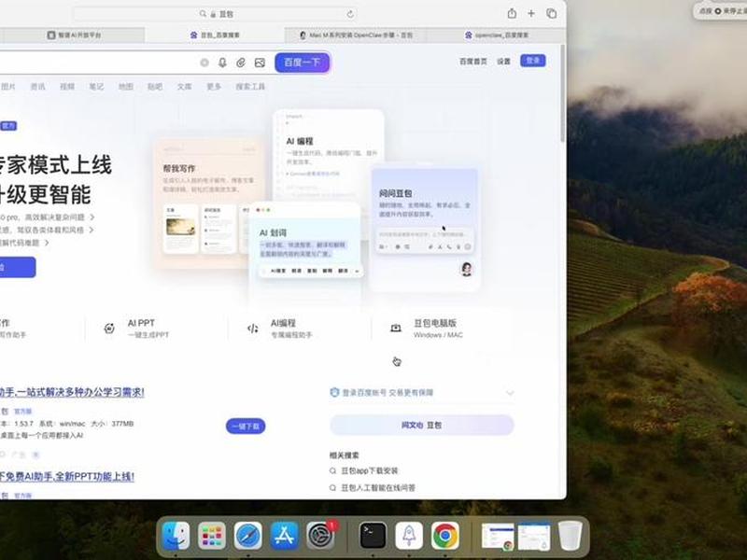Select the 地图 search category
The width and height of the screenshot is (747, 560).
pyautogui.click(x=126, y=86)
